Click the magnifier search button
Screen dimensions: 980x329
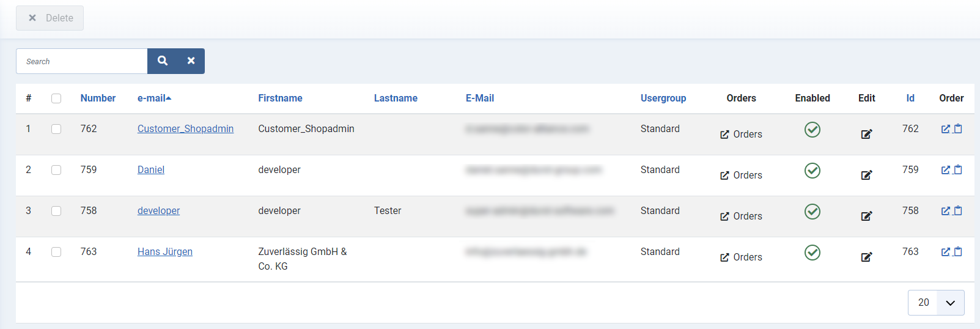coord(163,61)
